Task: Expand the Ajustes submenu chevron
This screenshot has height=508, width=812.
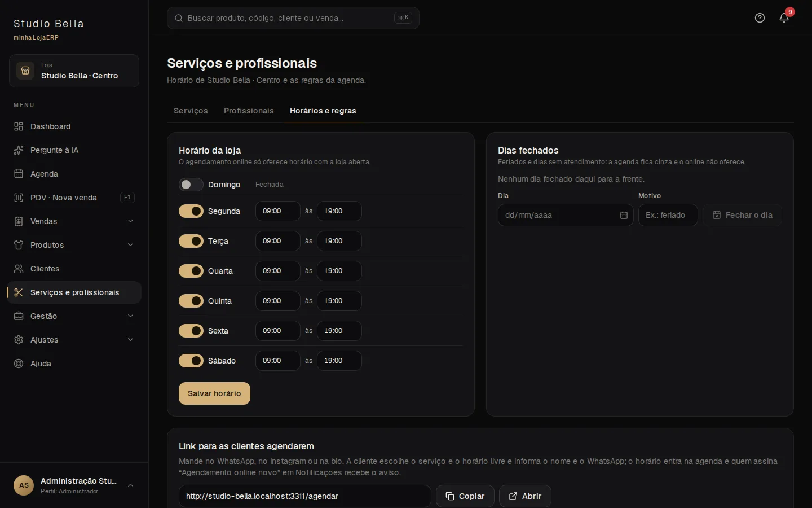Action: [x=131, y=340]
